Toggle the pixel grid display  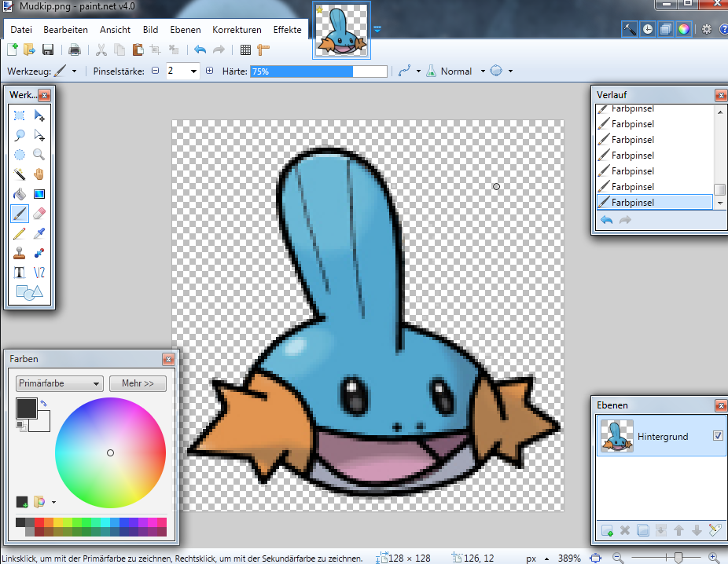245,49
